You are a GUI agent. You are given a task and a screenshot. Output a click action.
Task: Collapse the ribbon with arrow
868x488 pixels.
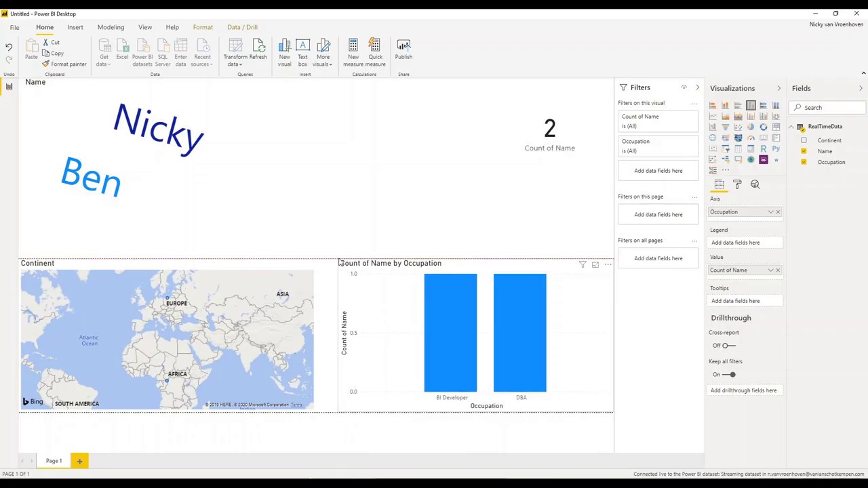coord(863,73)
